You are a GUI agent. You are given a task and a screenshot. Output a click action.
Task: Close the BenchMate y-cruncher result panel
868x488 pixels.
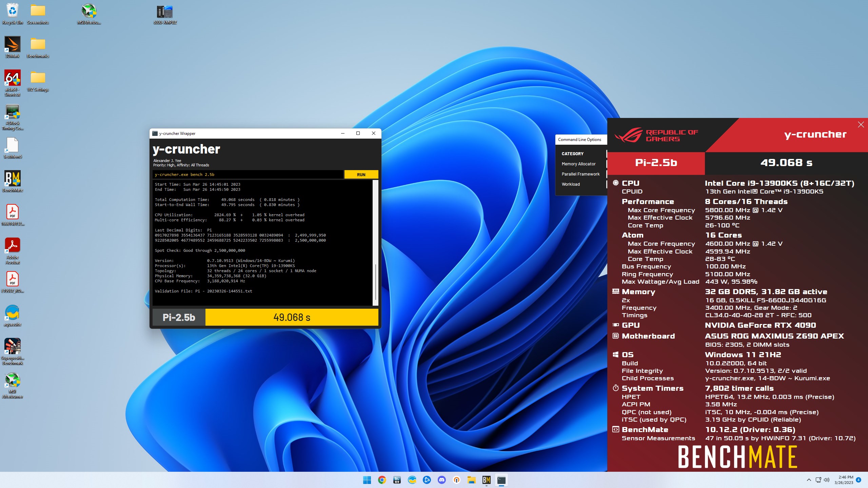(861, 125)
